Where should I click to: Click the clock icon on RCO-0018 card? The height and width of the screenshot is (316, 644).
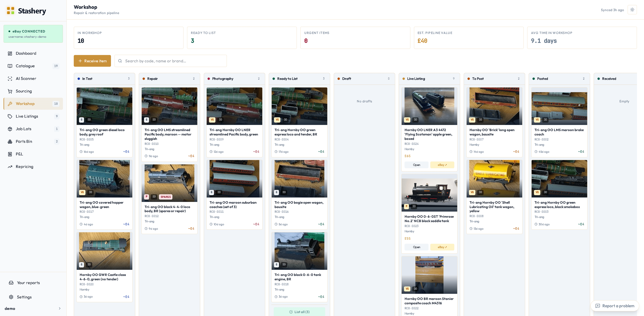coord(276,297)
